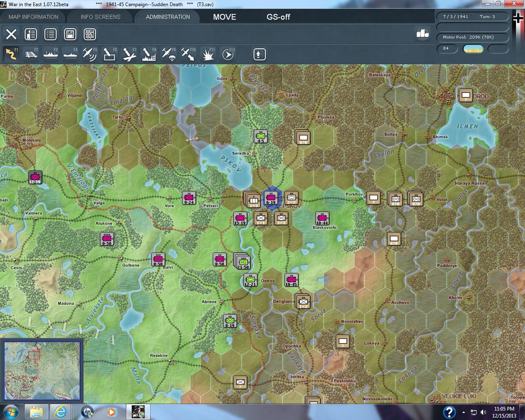
Task: Click the up-arrow toolbar button
Action: tap(259, 54)
